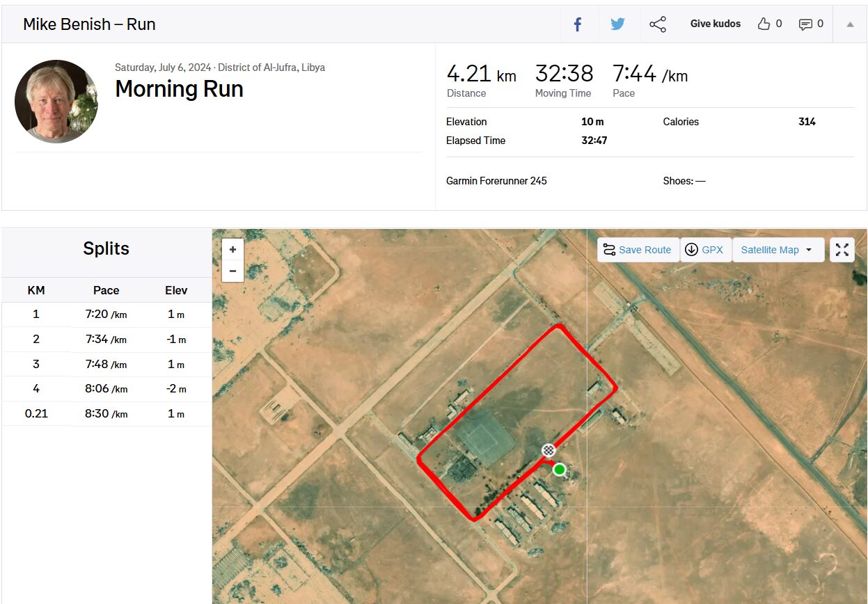Download the GPX file
868x604 pixels.
coord(705,250)
